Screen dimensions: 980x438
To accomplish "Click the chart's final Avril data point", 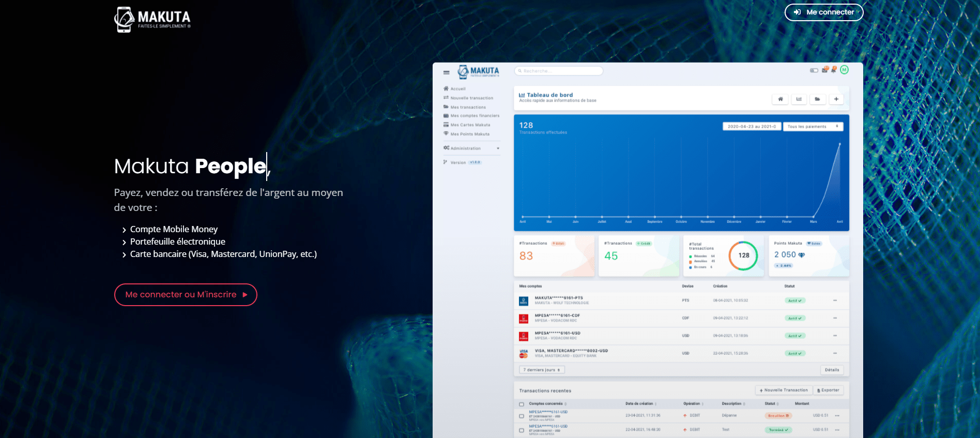I will [840, 144].
